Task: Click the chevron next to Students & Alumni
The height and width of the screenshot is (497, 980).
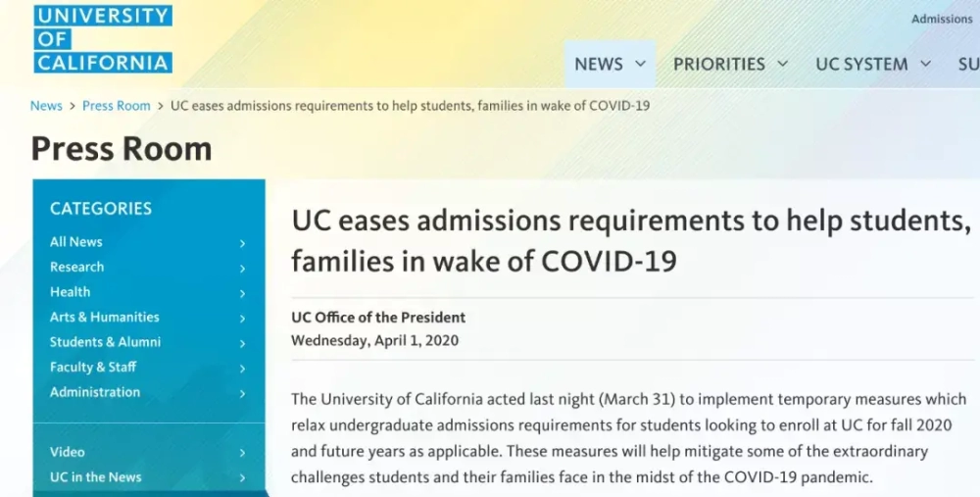Action: [x=242, y=343]
